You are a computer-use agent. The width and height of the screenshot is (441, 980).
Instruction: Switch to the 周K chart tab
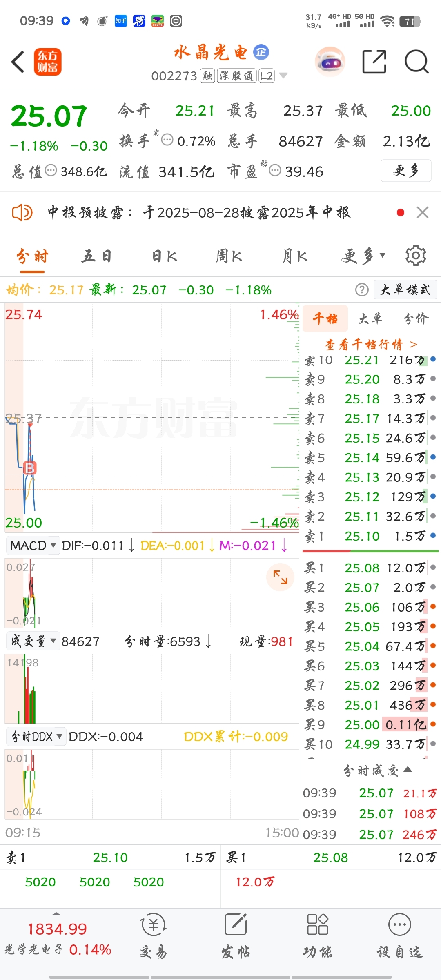coord(229,257)
